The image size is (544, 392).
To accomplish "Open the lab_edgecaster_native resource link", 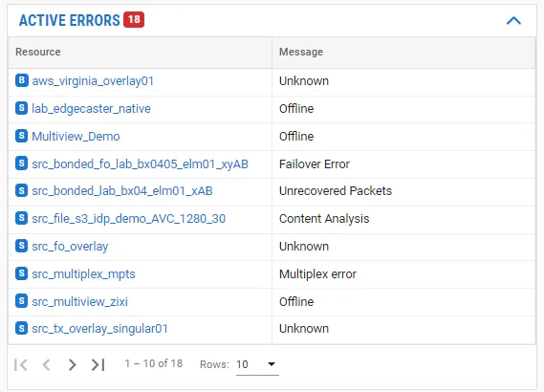I will [91, 109].
